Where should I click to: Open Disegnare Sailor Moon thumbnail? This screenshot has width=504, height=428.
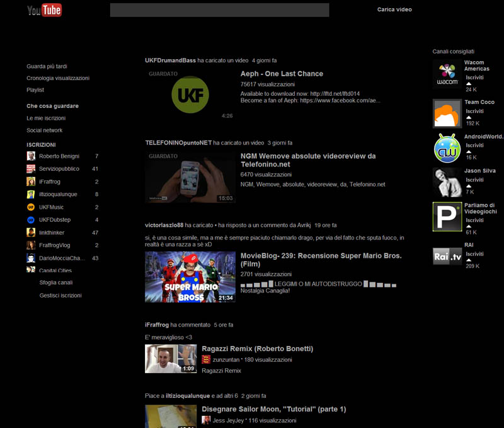click(171, 417)
